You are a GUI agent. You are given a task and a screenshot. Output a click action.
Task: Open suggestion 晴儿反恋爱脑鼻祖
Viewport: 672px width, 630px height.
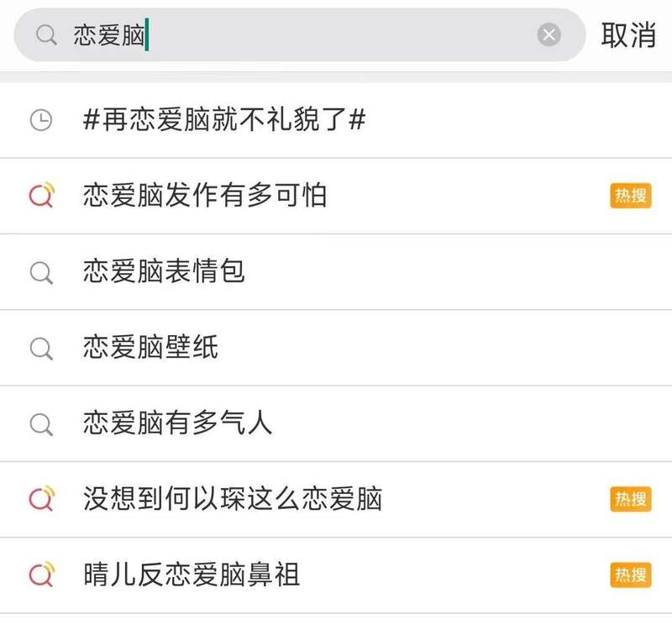192,575
